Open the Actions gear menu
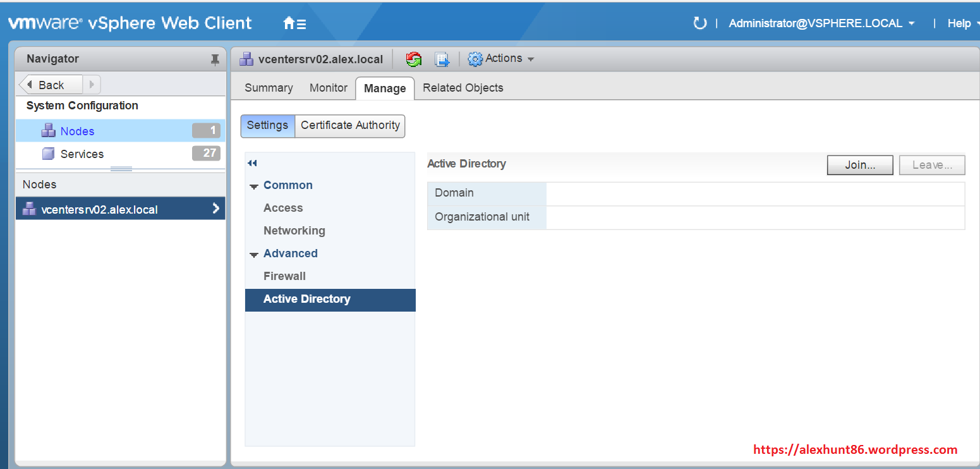 point(501,59)
